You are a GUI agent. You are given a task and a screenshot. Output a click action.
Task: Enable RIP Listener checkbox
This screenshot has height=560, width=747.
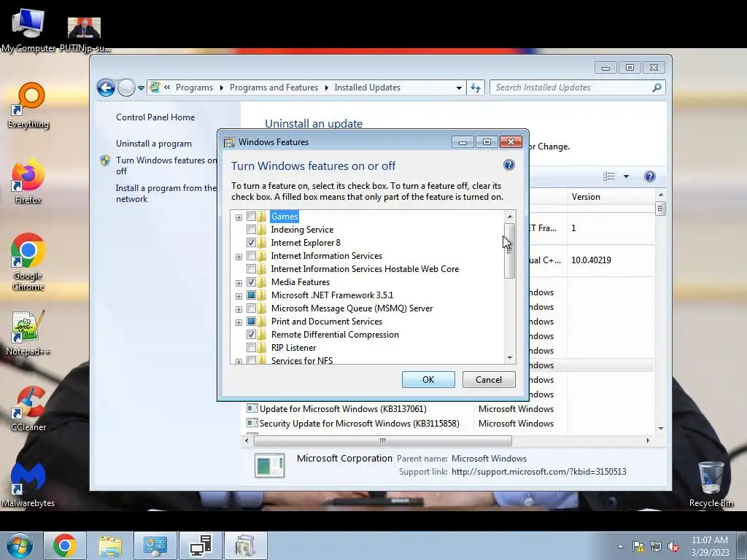[251, 348]
